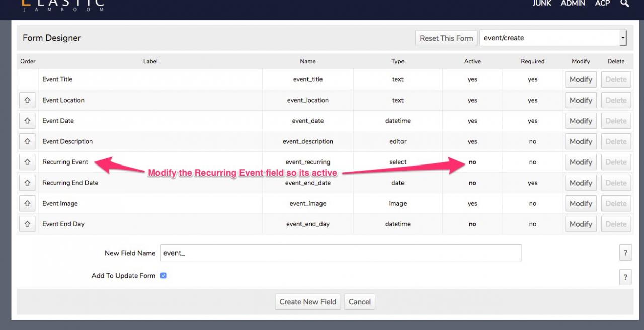Click into the New Field Name input
The image size is (644, 330).
(x=341, y=253)
